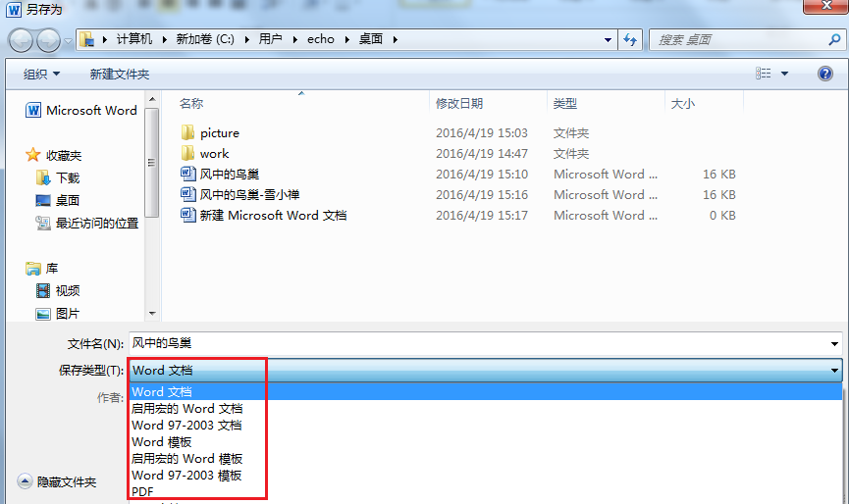
Task: Choose 启用宏的 Word 模板 option
Action: (486, 459)
